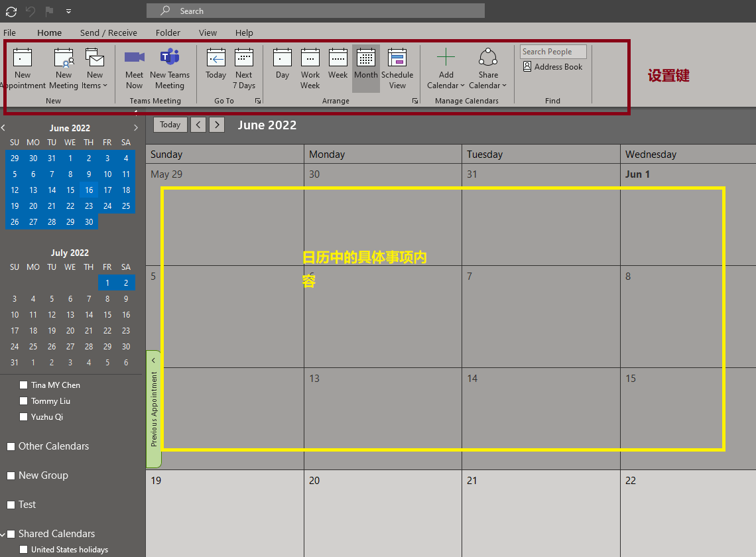Image resolution: width=756 pixels, height=557 pixels.
Task: Select July 14 in mini calendar
Action: tap(89, 314)
